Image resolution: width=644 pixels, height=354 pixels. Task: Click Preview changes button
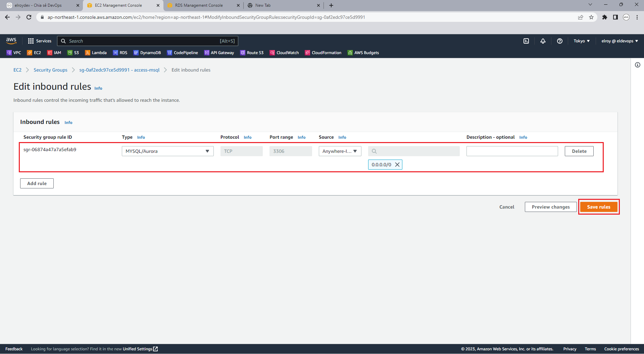click(x=551, y=207)
